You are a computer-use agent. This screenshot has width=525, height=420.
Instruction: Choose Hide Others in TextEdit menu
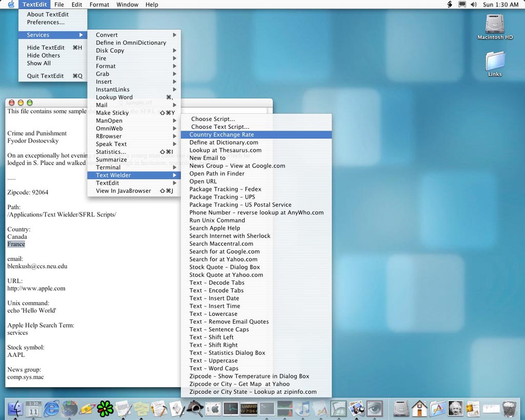53,55
